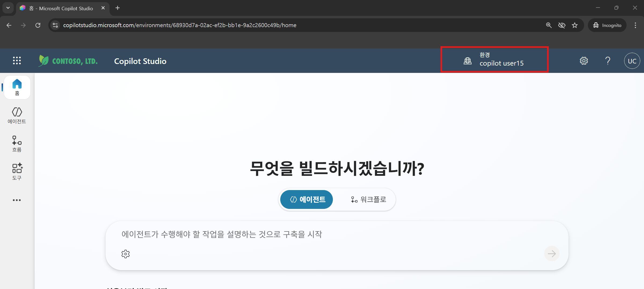Click the Copilot Studio title text
The image size is (644, 289).
pos(140,61)
